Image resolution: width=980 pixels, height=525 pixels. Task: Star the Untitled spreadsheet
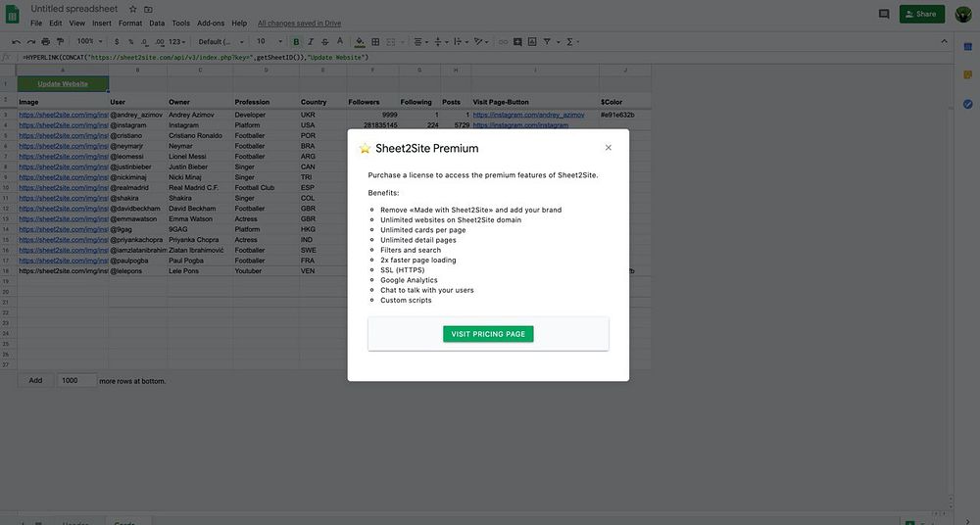coord(132,10)
